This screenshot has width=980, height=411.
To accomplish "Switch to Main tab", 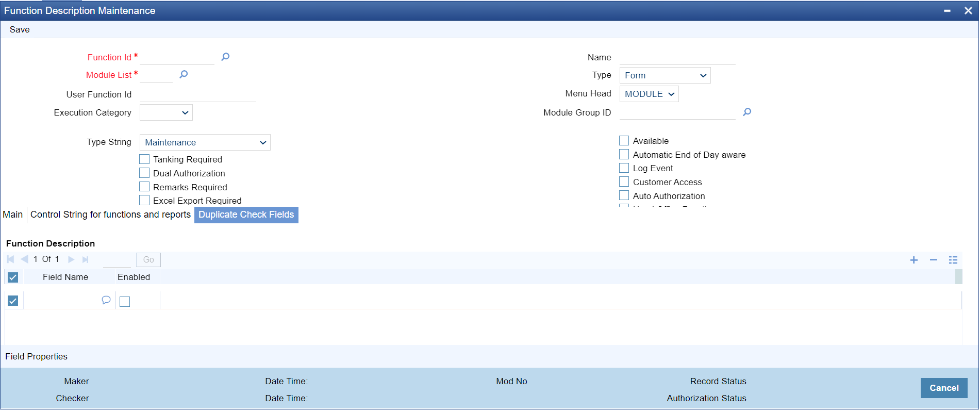I will click(13, 215).
